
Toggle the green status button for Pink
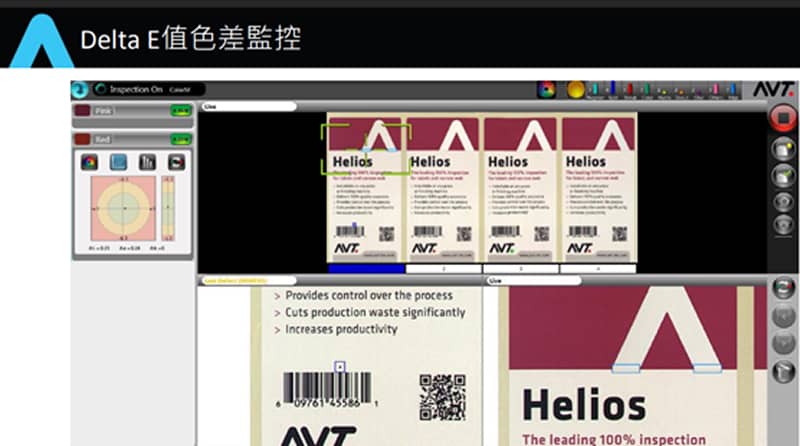click(180, 111)
